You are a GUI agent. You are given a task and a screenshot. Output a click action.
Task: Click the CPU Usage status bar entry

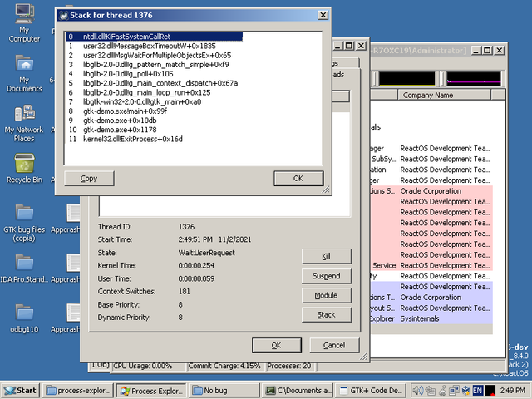click(x=149, y=367)
